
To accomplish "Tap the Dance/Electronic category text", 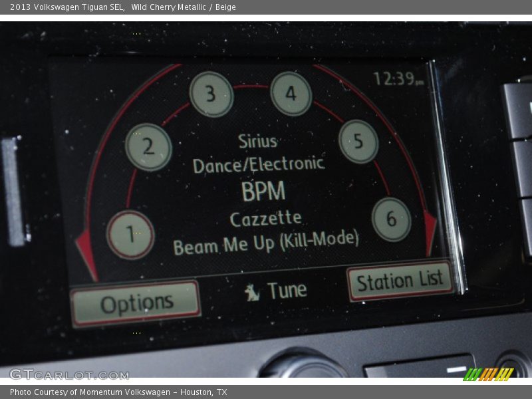I will [259, 164].
